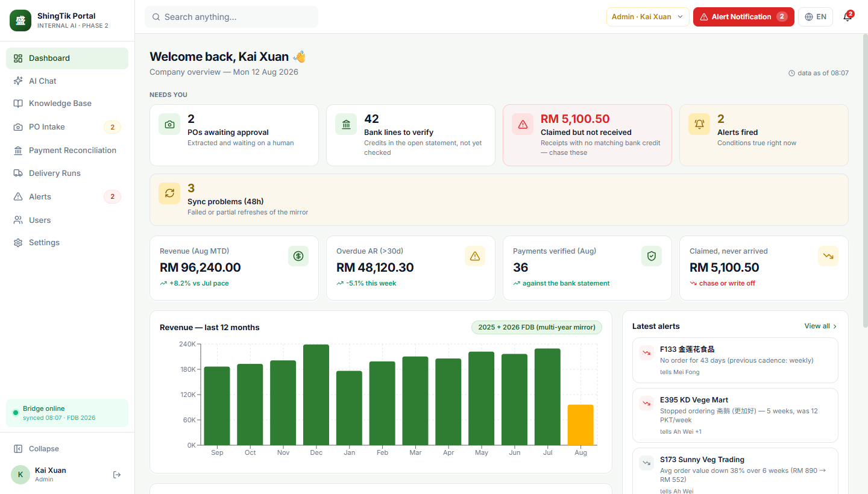Open the Alerts fired card
This screenshot has height=494, width=868.
tap(764, 136)
